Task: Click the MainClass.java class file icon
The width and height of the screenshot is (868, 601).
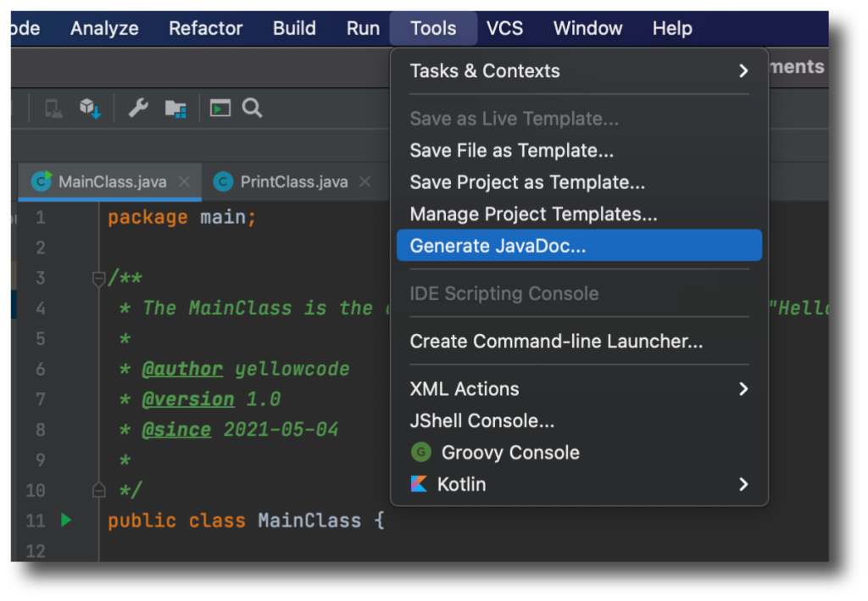Action: [x=42, y=181]
